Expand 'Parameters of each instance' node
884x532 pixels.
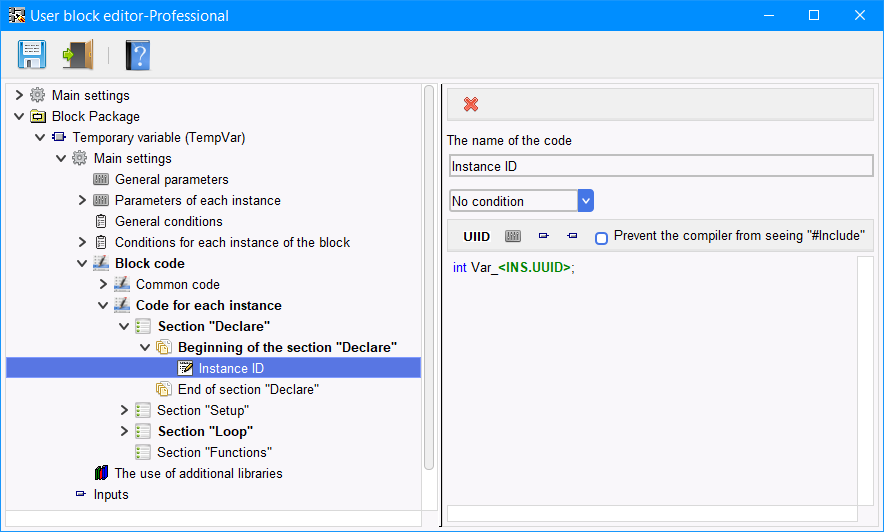click(x=82, y=200)
